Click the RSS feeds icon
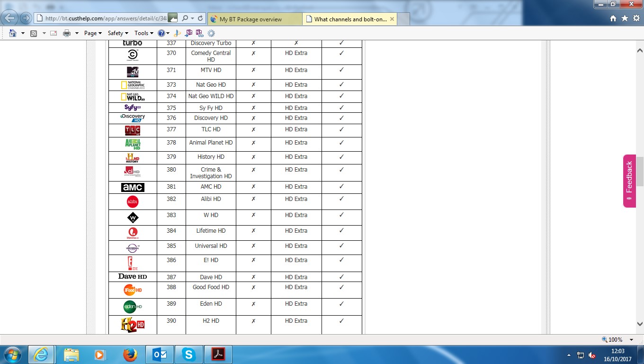This screenshot has height=364, width=644. tap(34, 33)
